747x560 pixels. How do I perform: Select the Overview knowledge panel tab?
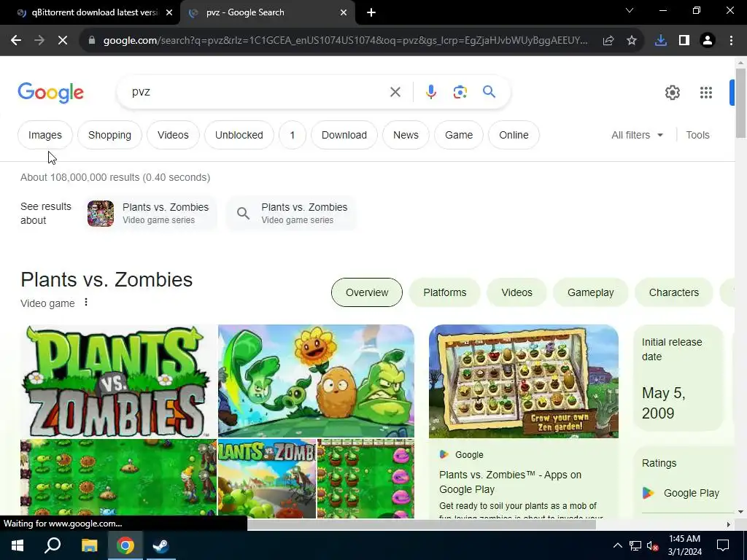tap(367, 292)
